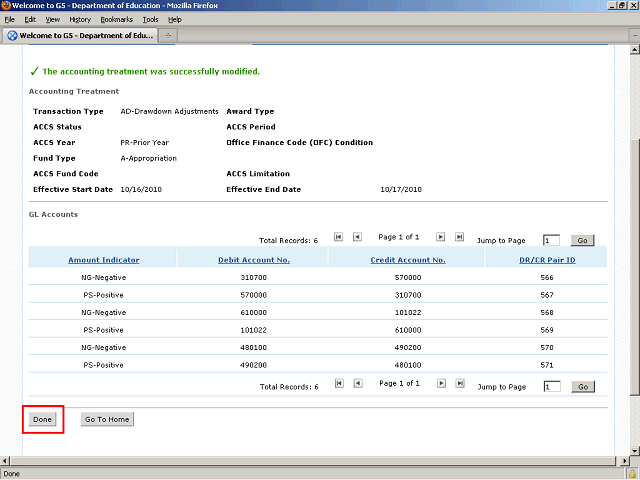Sort by Debit Account No. column

coord(253,260)
